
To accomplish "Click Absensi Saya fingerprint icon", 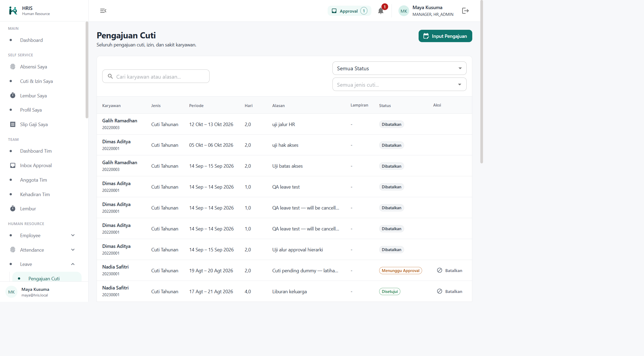I will click(13, 67).
